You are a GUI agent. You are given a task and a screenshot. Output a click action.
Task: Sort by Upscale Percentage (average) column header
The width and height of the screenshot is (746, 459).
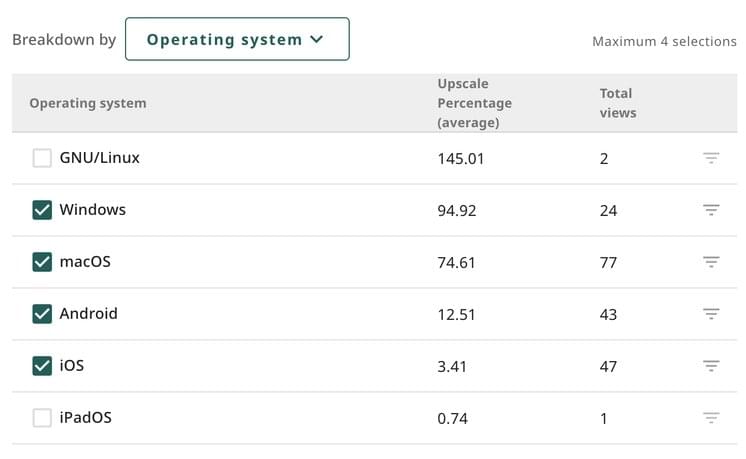[474, 103]
